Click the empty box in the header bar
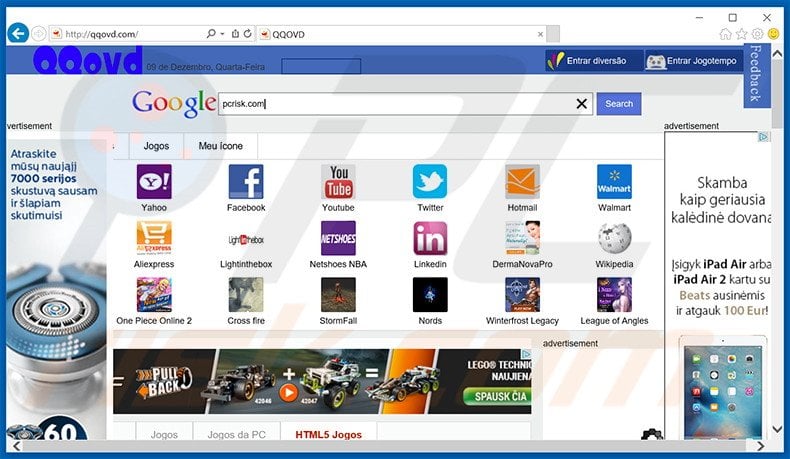Viewport: 790px width, 459px height. [x=321, y=66]
